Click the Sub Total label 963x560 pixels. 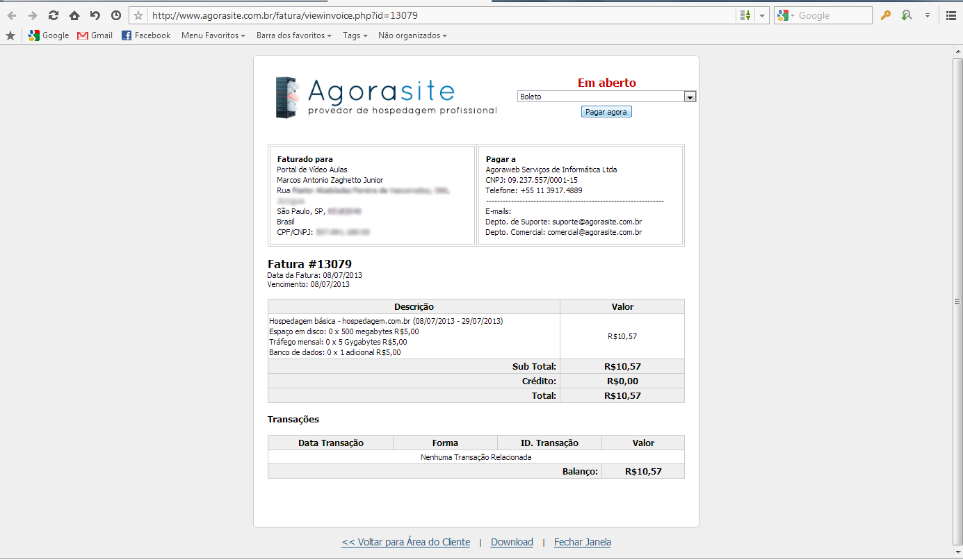(535, 366)
